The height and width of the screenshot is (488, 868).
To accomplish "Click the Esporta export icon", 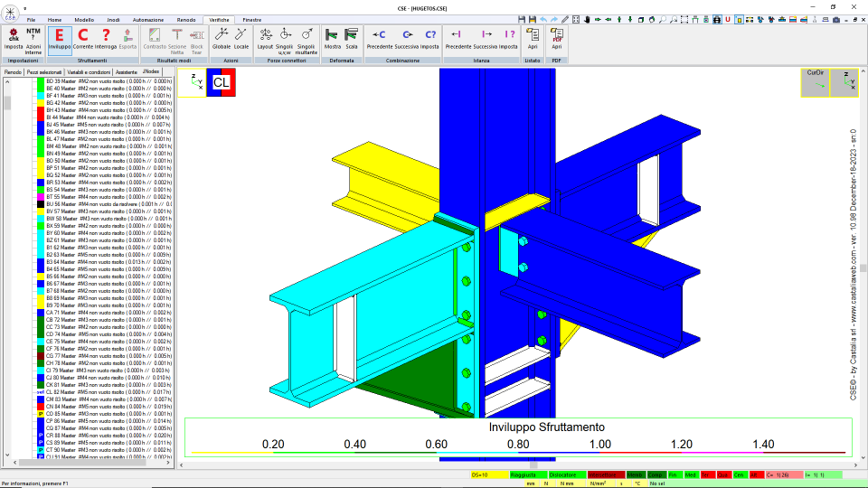I will [x=127, y=39].
